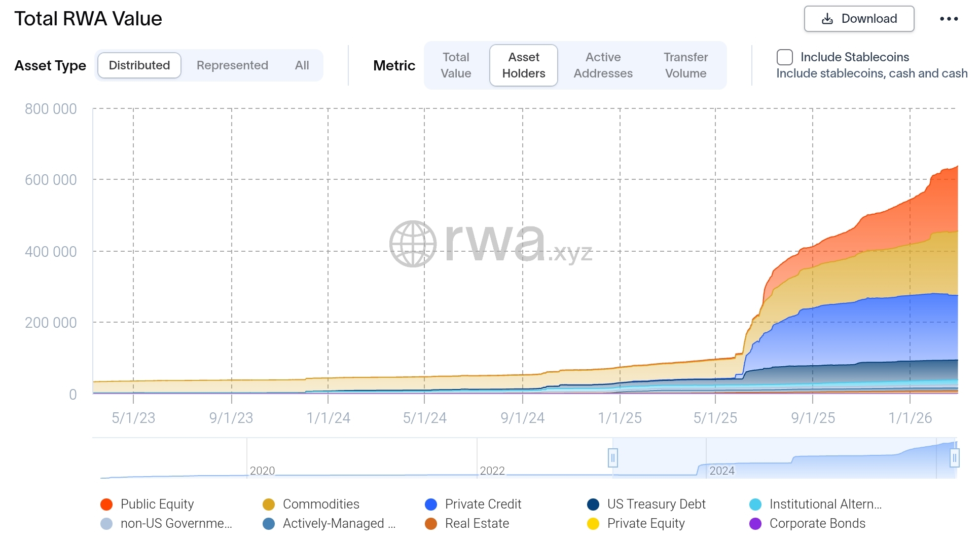The image size is (980, 543).
Task: Toggle Real Estate legend marker
Action: tap(431, 524)
